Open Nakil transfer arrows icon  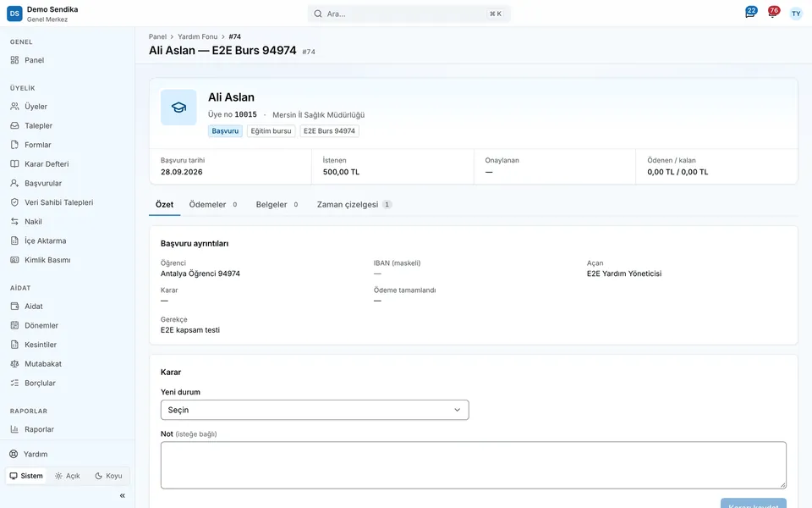pos(14,221)
